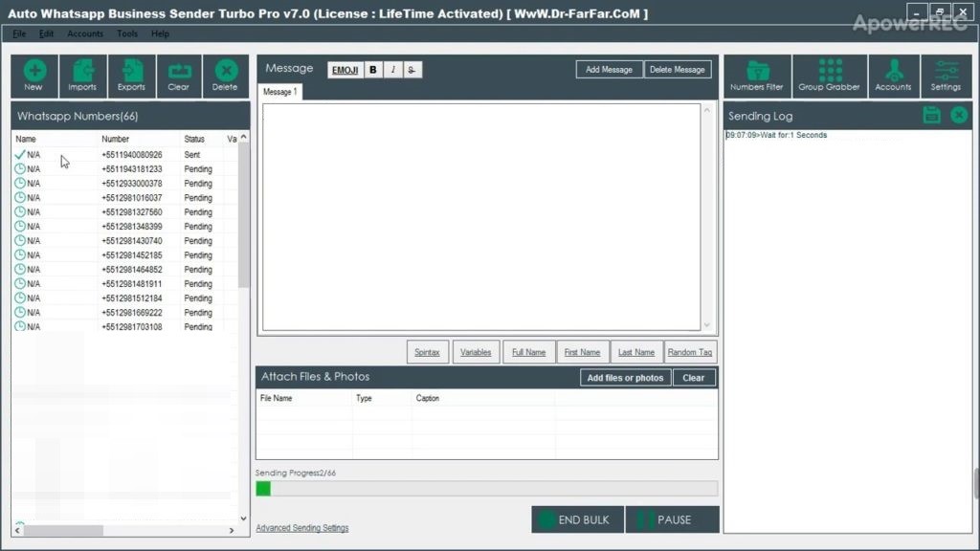
Task: Click the pending clock icon for +5512981464852
Action: (x=20, y=269)
